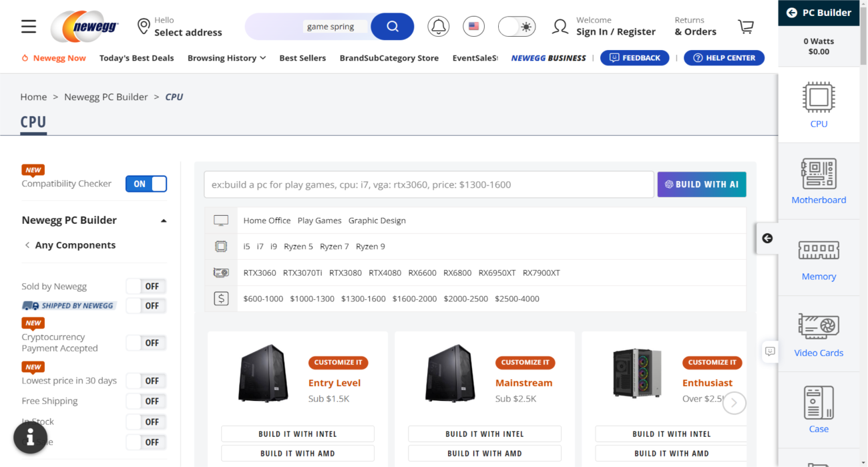Expand Browsing History dropdown
This screenshot has width=868, height=467.
226,58
